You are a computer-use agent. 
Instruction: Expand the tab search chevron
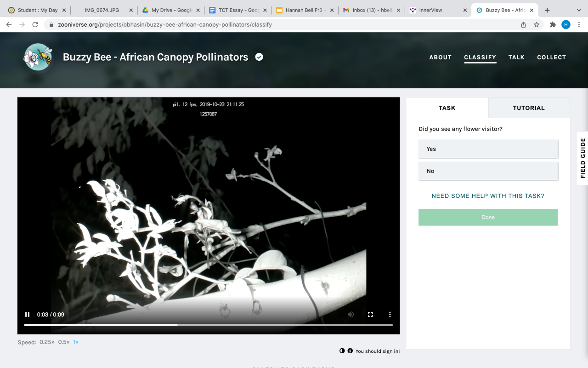(x=580, y=10)
